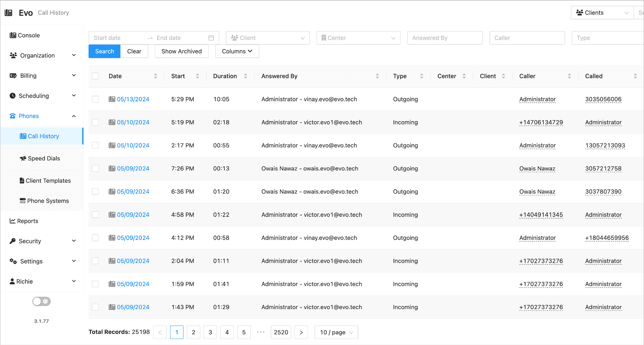Toggle the theme switch above version number
The width and height of the screenshot is (644, 345).
pyautogui.click(x=42, y=301)
